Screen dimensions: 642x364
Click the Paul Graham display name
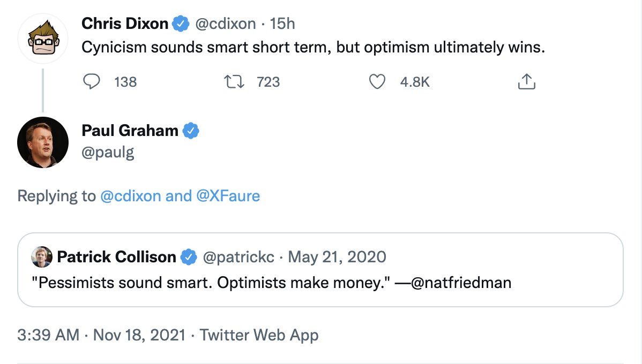pos(130,130)
